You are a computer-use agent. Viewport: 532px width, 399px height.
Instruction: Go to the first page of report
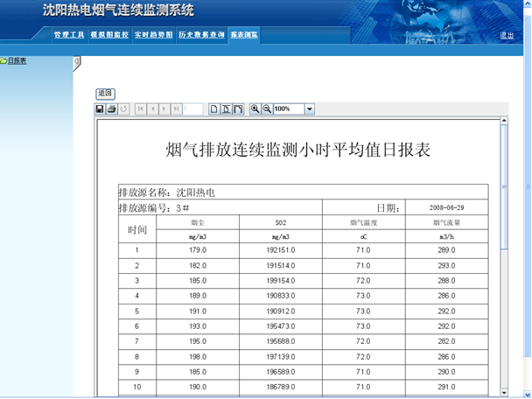pyautogui.click(x=141, y=109)
